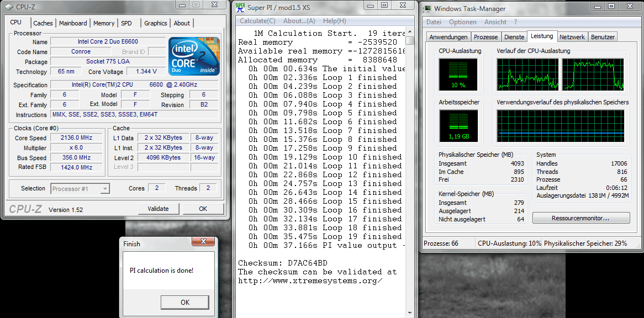The image size is (644, 318).
Task: Switch to the Caches tab in CPU-Z
Action: (x=43, y=23)
